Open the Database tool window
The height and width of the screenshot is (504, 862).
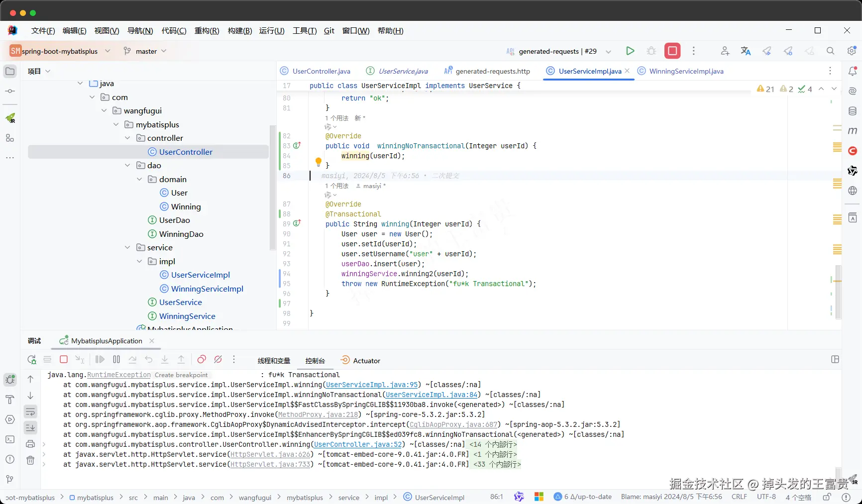pyautogui.click(x=853, y=111)
